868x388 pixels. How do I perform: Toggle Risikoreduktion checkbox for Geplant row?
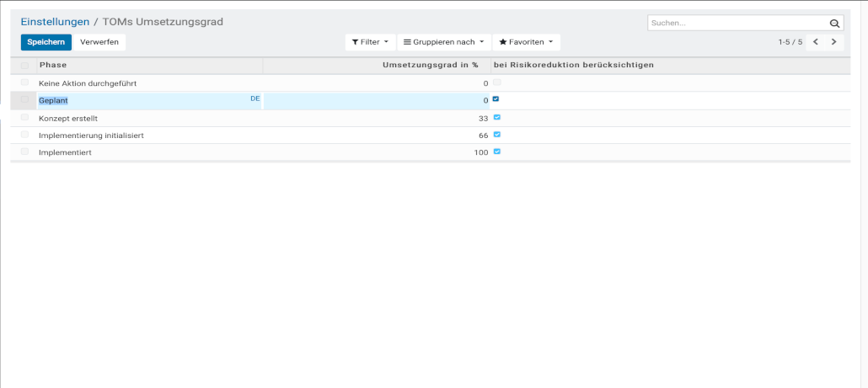tap(496, 99)
